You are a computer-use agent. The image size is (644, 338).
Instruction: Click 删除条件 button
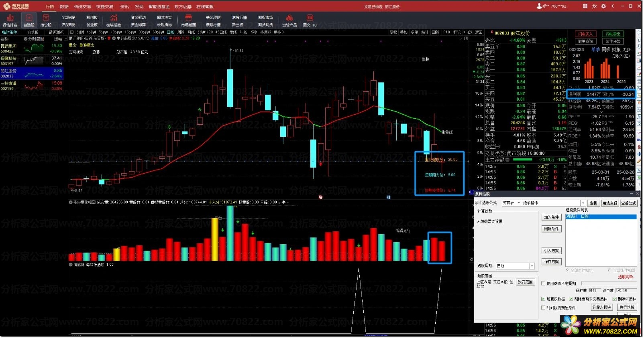pos(552,229)
